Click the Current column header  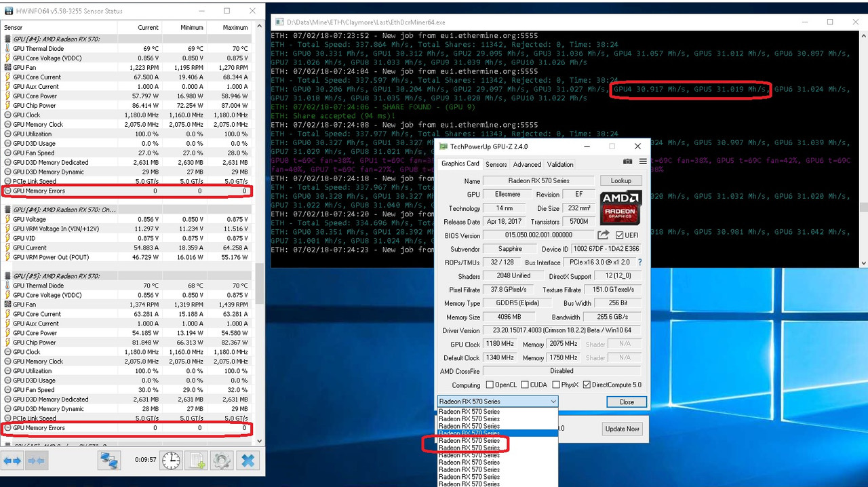click(x=140, y=28)
